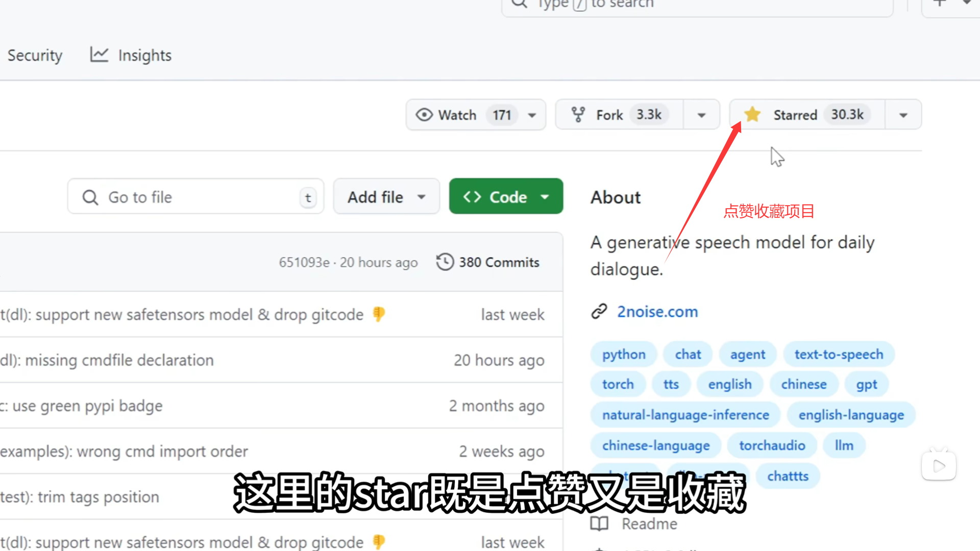Click the yellow Starred star icon
Image resolution: width=980 pixels, height=551 pixels.
pyautogui.click(x=752, y=115)
